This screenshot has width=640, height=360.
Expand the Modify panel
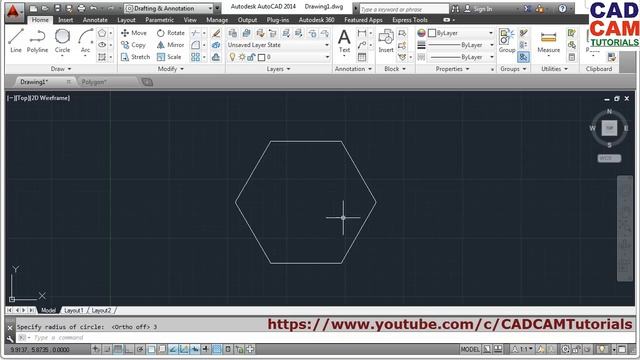pos(171,69)
